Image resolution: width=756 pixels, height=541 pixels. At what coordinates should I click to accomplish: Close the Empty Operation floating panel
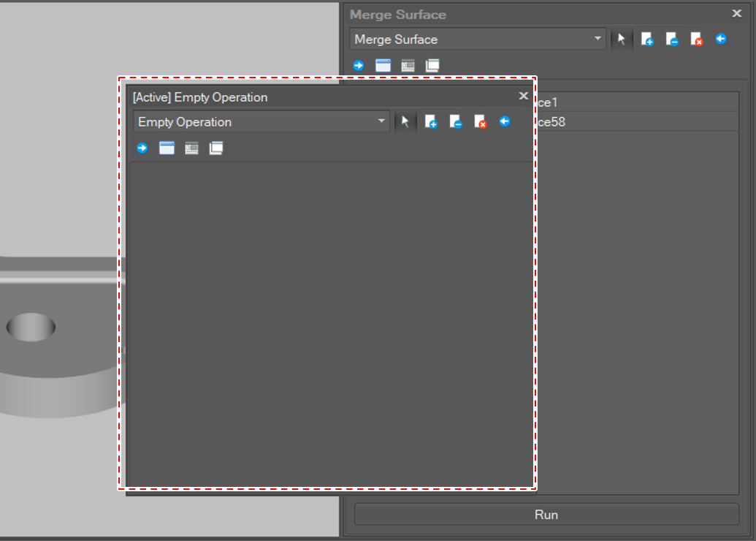pos(524,96)
